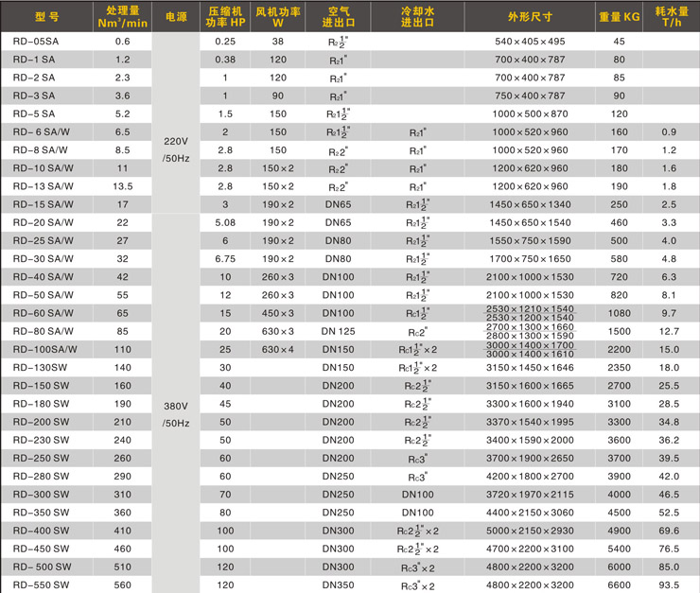
Task: Click model cell RD-50 SA/W
Action: click(43, 295)
